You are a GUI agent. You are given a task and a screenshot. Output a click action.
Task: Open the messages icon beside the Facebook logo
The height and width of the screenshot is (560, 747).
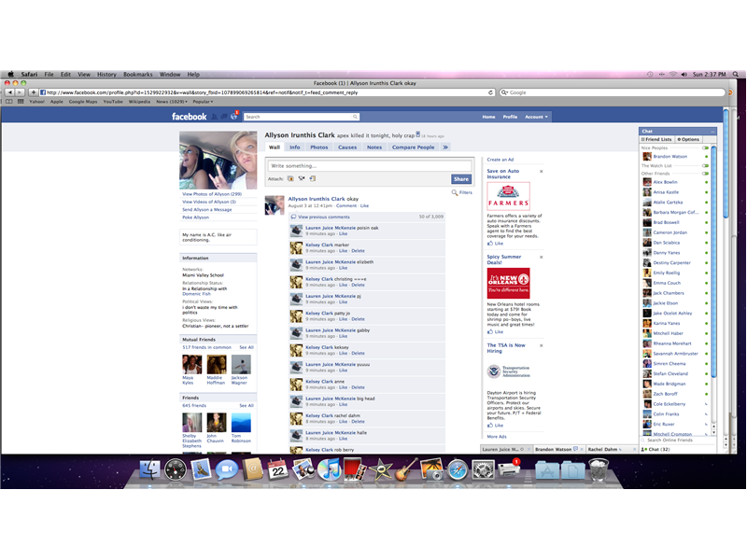222,116
